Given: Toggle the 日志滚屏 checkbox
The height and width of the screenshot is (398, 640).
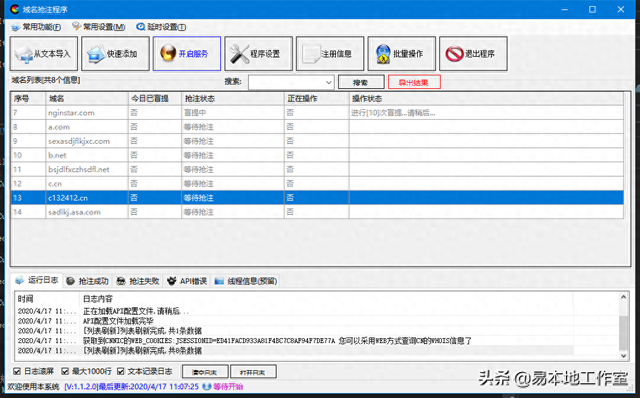Looking at the screenshot, I should (17, 371).
